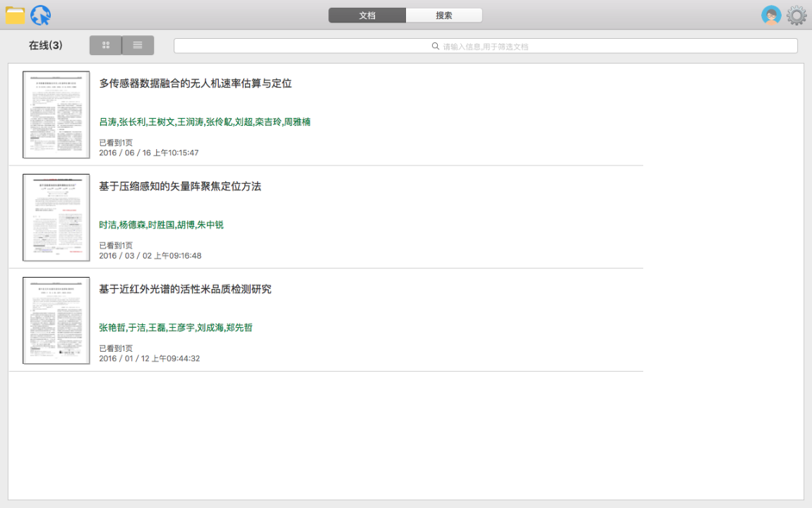Open thumbnail of 基于压缩感知 paper
Screen dimensions: 812x508
pos(56,217)
